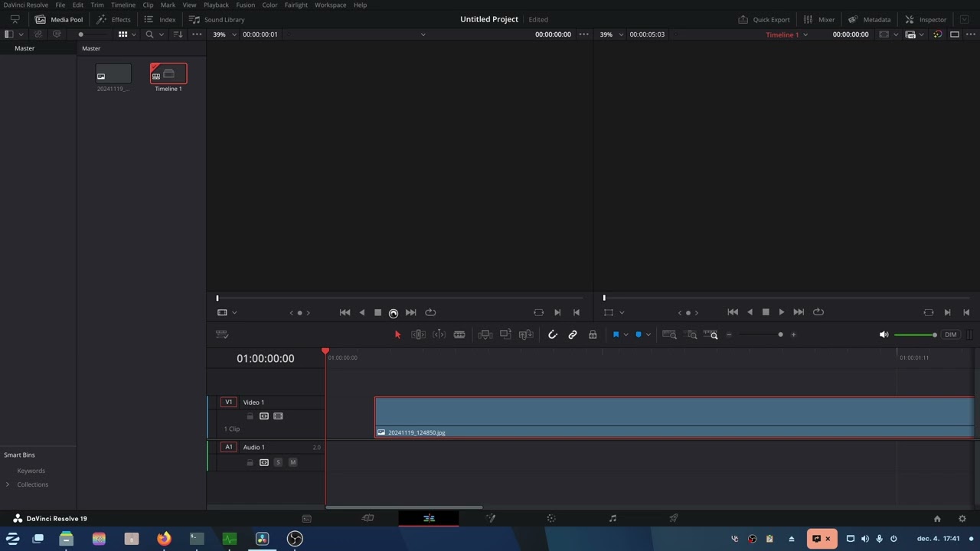
Task: Click Detail Zoom icon
Action: (691, 334)
